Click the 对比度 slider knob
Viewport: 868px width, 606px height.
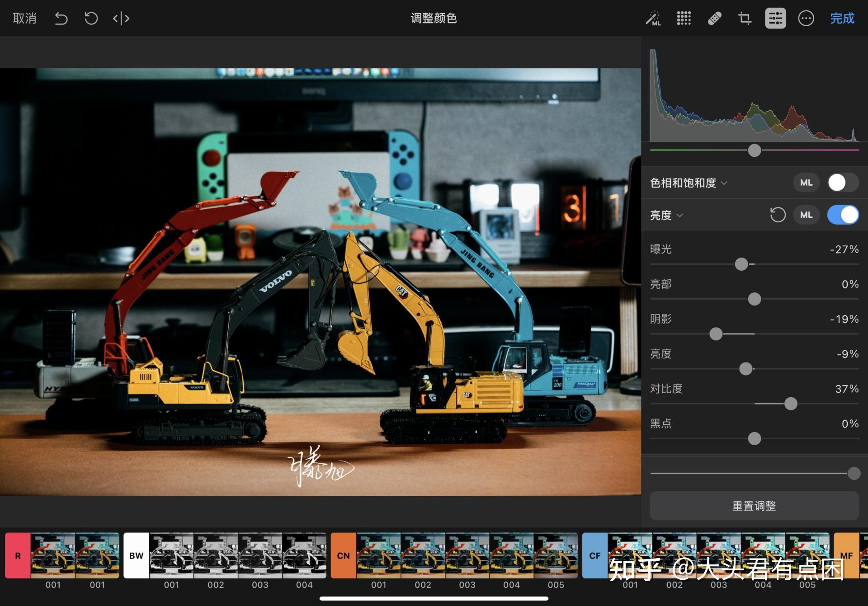click(x=791, y=404)
